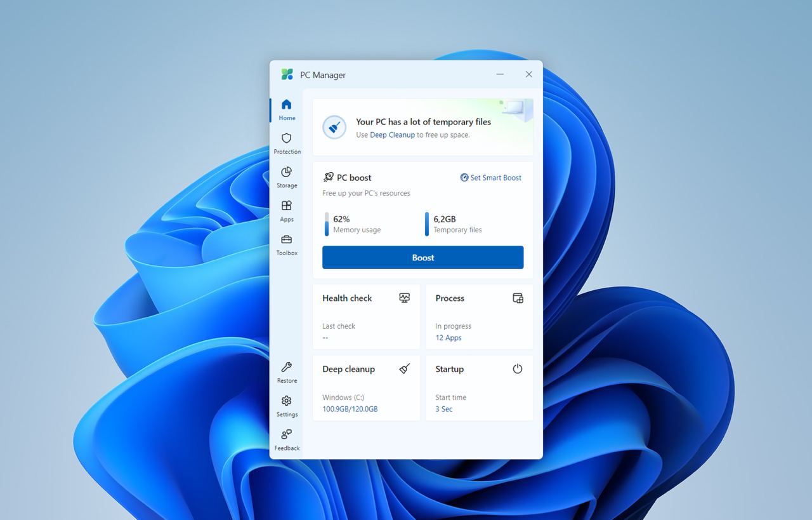Viewport: 812px width, 520px height.
Task: Click the Memory usage level bar
Action: pos(327,224)
